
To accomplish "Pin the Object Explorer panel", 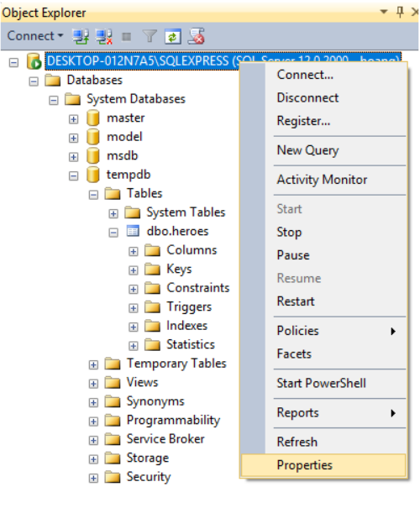I will click(x=400, y=13).
